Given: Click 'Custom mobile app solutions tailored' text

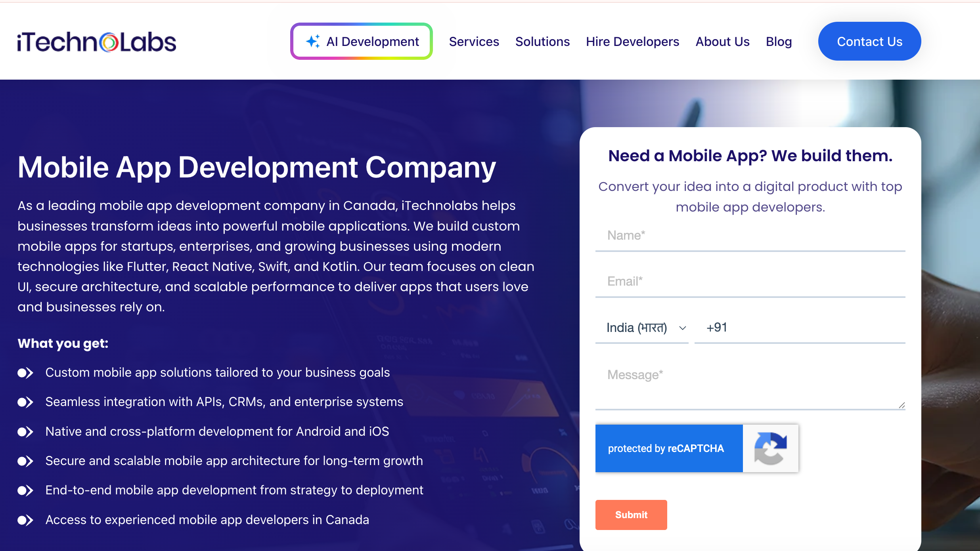Looking at the screenshot, I should pos(218,373).
